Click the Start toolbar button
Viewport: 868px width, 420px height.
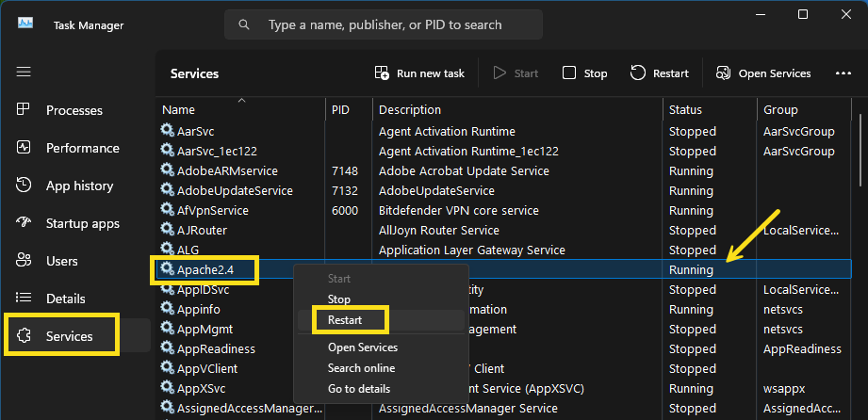(516, 73)
